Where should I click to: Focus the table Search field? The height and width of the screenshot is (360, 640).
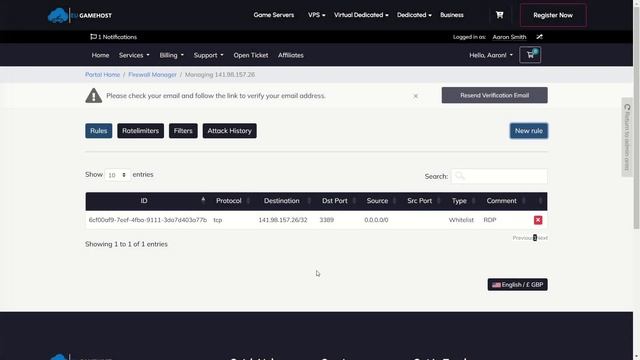(x=499, y=176)
